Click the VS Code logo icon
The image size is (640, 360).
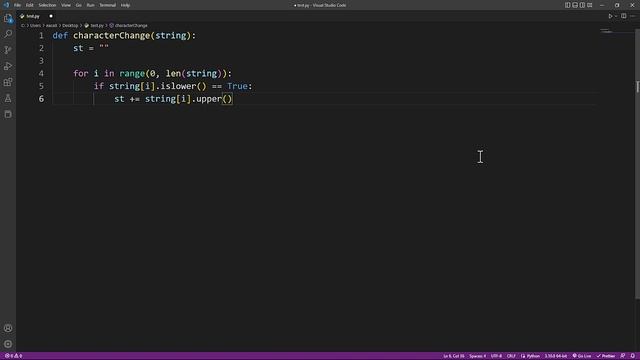point(6,5)
